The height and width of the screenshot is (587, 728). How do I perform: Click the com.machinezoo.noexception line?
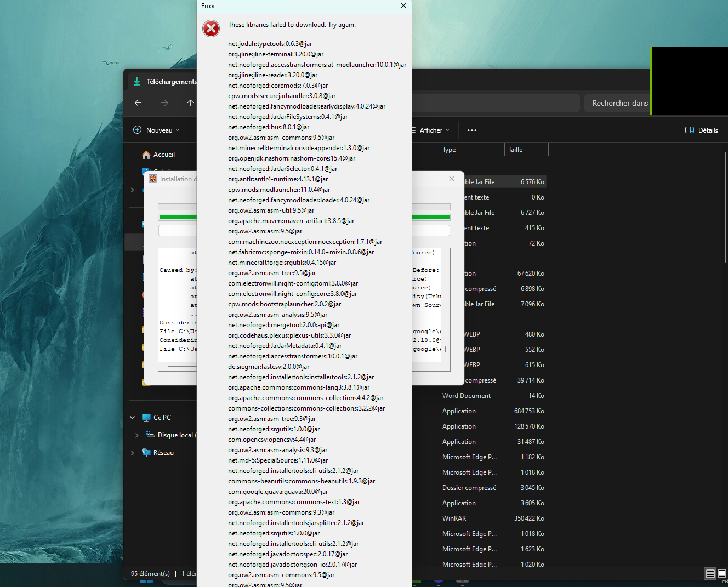pos(305,242)
